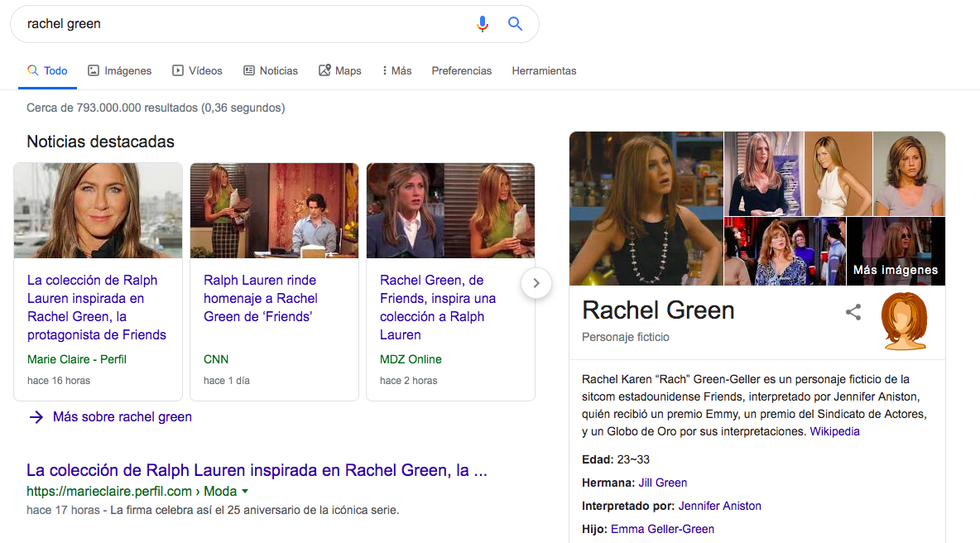Open panel thumbnail of woman in black top

[x=764, y=174]
